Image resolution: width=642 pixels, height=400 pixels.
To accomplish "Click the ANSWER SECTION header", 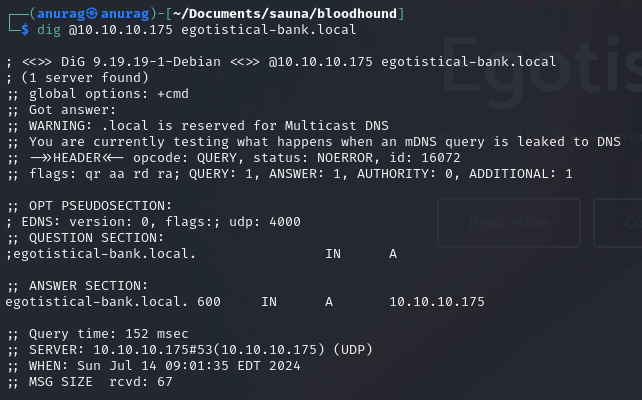I will (81, 285).
